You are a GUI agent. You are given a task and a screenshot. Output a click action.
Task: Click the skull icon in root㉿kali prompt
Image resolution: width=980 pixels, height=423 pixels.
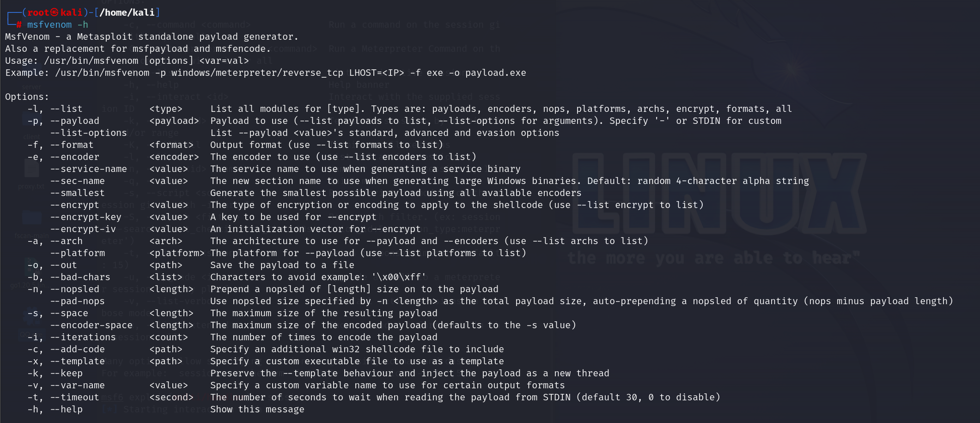(55, 12)
